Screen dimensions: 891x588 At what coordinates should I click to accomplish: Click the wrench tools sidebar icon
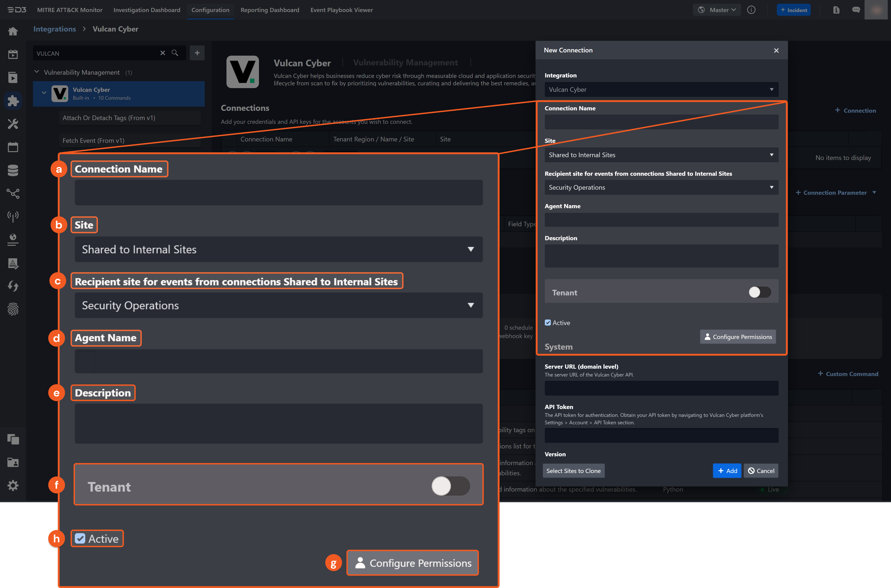tap(13, 124)
